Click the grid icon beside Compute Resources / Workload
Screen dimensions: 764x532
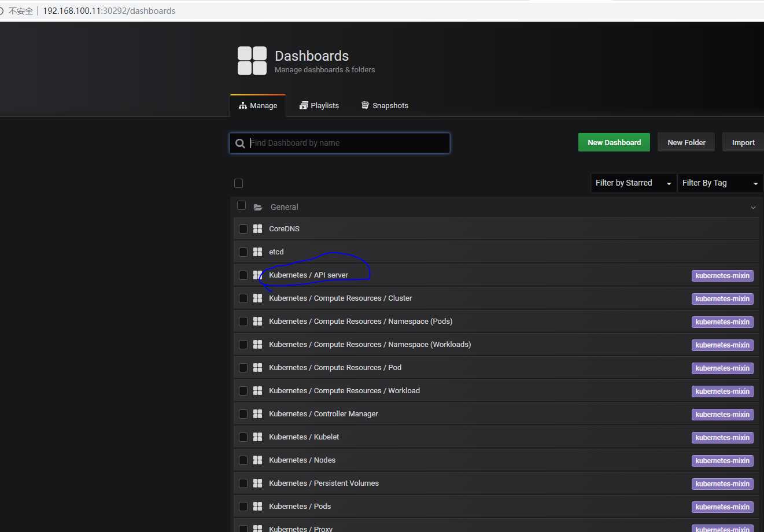click(258, 391)
